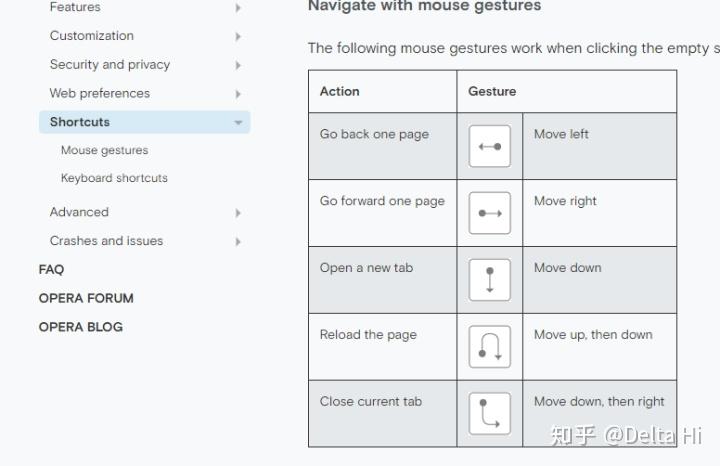Screen dimensions: 720x466
Task: Click the Navigate with mouse gestures heading
Action: tap(425, 6)
